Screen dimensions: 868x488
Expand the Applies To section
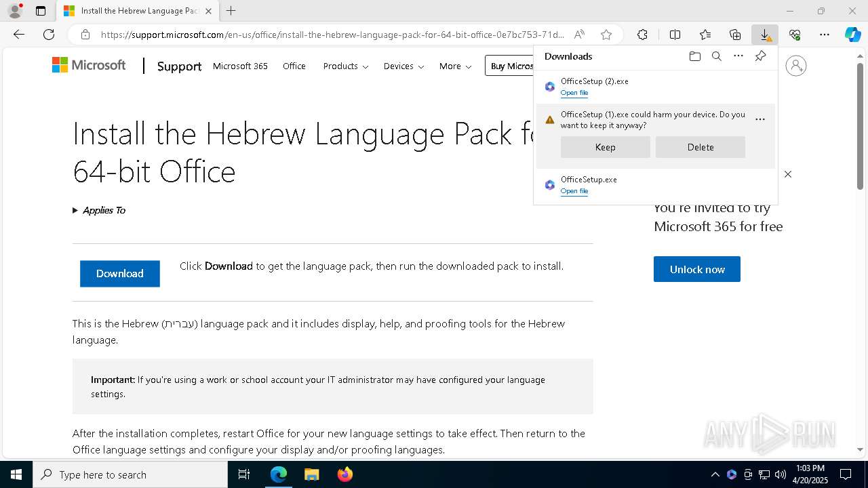coord(99,210)
